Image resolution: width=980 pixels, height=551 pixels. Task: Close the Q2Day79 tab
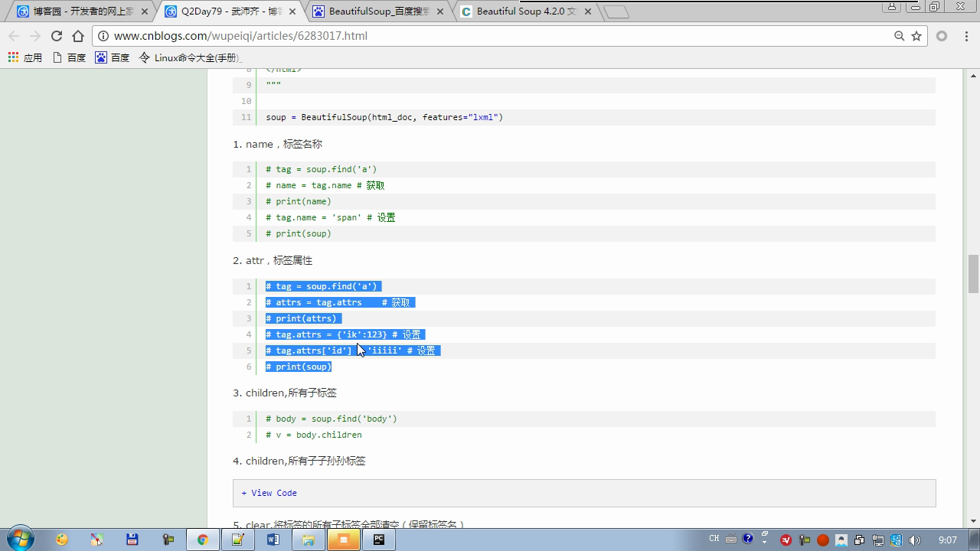click(292, 11)
